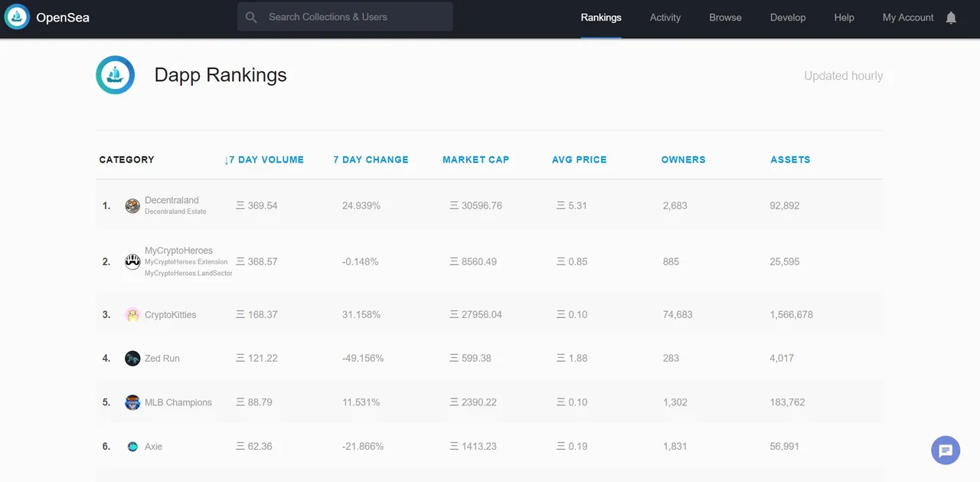Screen dimensions: 980x482
Task: Open the MyCryptoHeroes collection link
Action: point(178,251)
